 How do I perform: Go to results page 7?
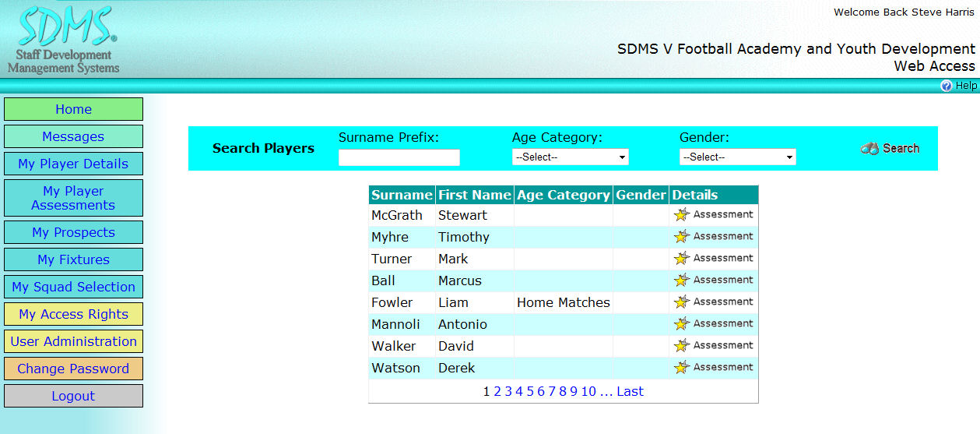[x=552, y=391]
